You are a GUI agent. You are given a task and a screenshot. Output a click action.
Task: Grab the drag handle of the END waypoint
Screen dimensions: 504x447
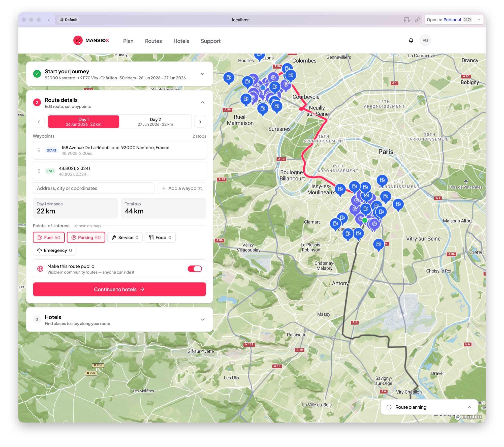coord(39,171)
